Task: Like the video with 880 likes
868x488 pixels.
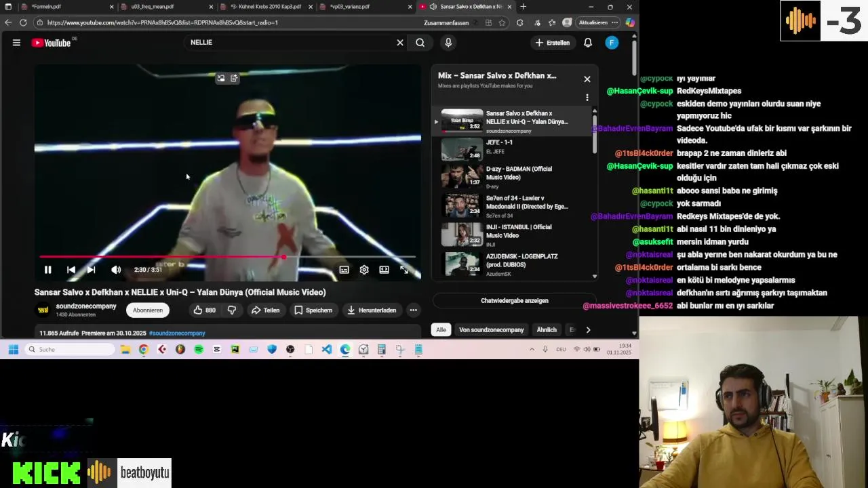Action: pyautogui.click(x=205, y=310)
